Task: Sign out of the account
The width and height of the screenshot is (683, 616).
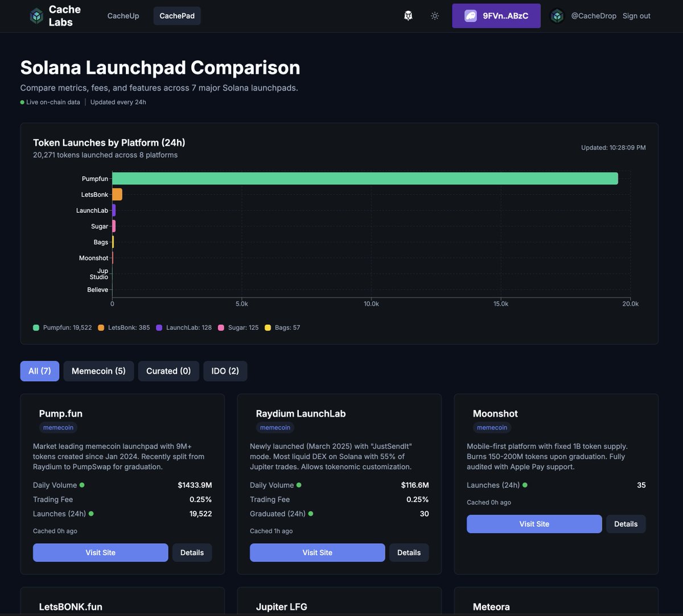Action: tap(636, 16)
